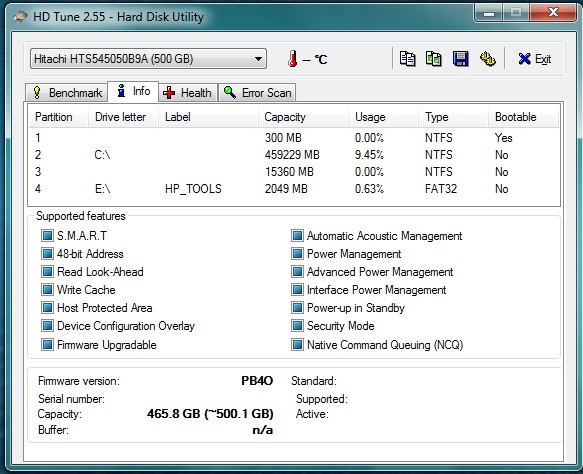Copy info to clipboard icon
The height and width of the screenshot is (474, 583).
[x=408, y=59]
